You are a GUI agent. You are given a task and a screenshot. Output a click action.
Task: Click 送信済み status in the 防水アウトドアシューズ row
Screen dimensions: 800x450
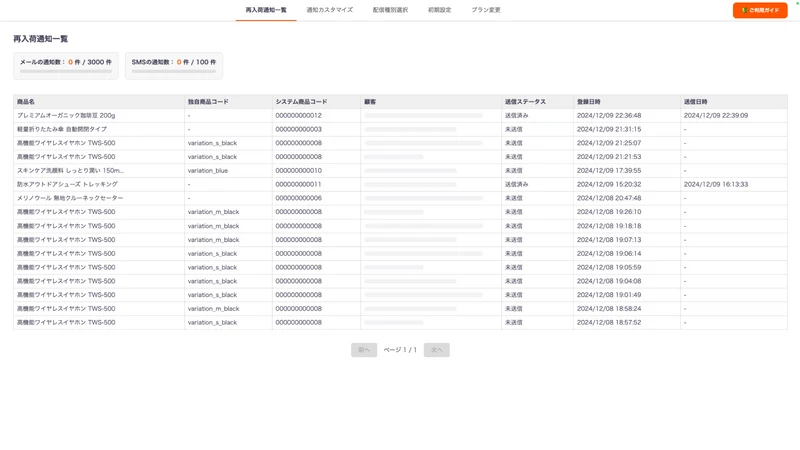coord(516,185)
